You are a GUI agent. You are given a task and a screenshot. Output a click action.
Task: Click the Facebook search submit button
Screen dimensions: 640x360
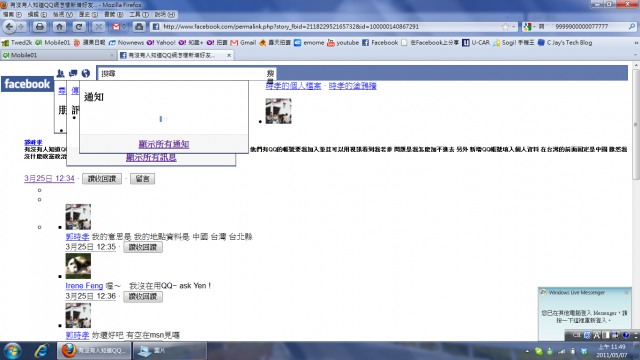270,73
